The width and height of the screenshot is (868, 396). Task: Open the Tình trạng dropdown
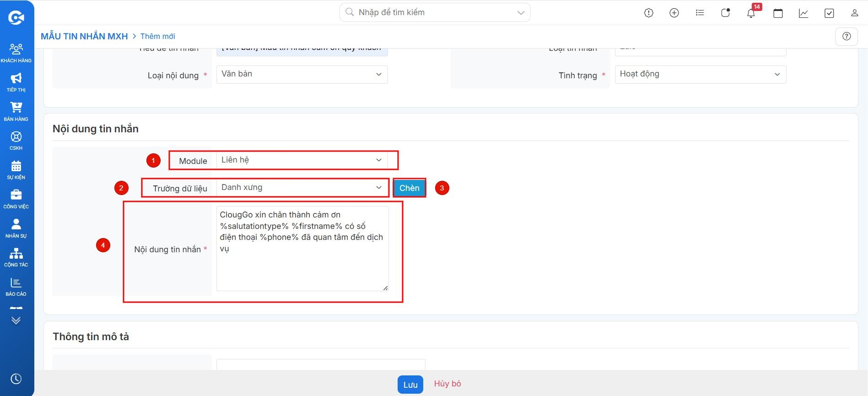[x=701, y=74]
